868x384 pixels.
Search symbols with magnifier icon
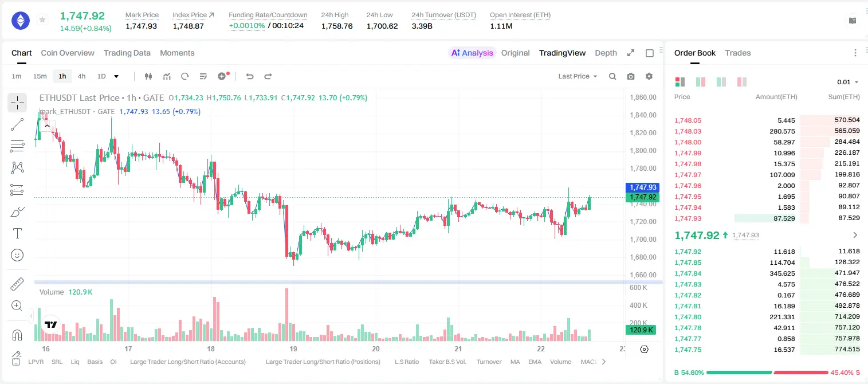[x=612, y=76]
